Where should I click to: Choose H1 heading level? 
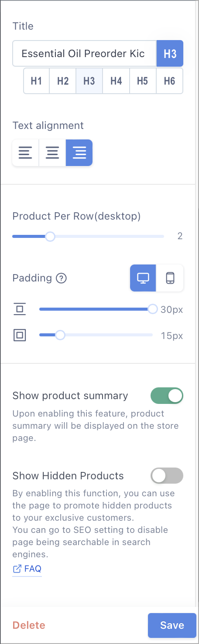pos(36,81)
